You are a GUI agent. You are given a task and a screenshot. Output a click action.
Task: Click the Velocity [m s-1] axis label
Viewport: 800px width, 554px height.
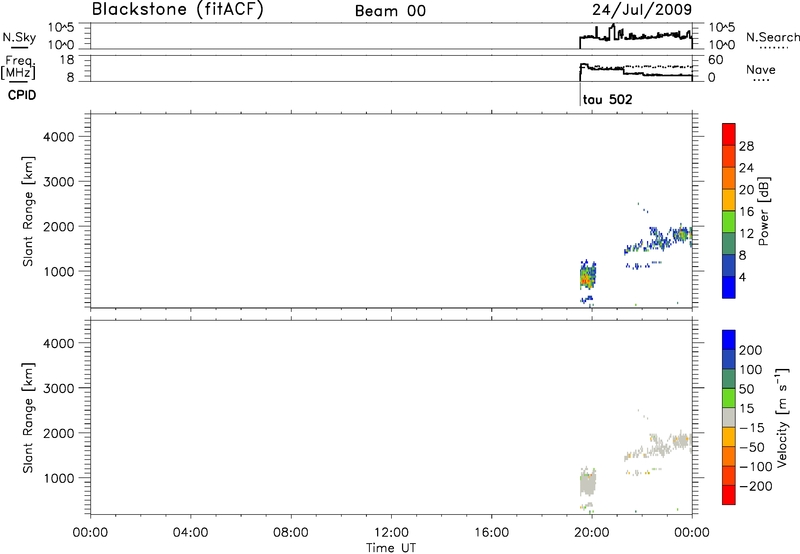tap(783, 417)
